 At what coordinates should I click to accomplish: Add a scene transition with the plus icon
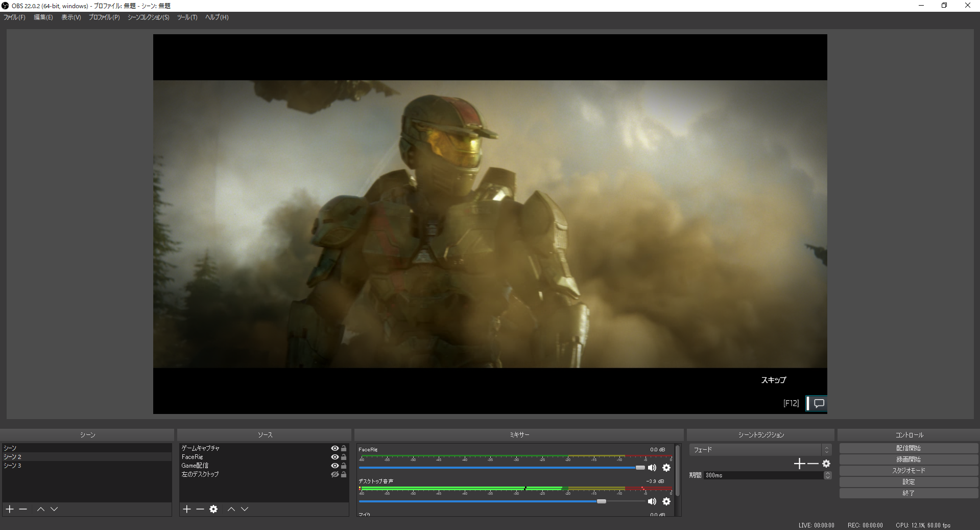(800, 464)
